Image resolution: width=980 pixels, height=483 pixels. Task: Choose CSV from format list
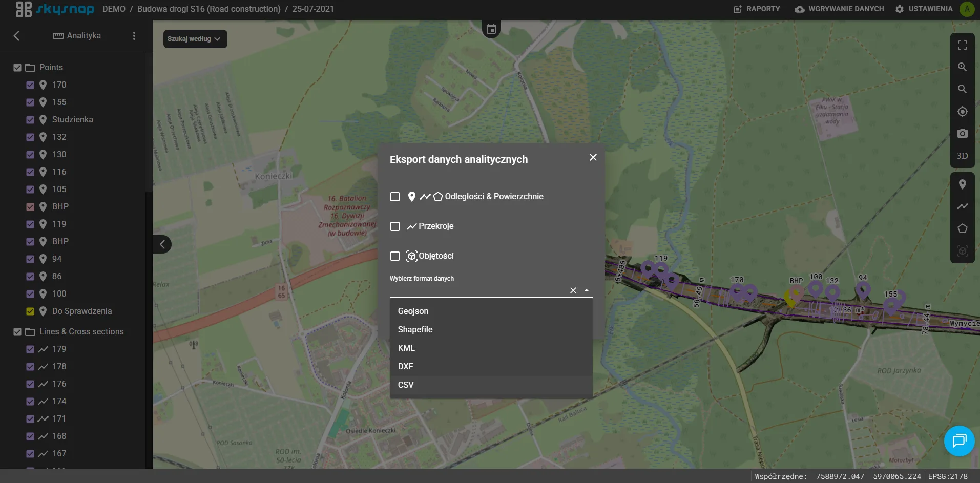click(406, 385)
